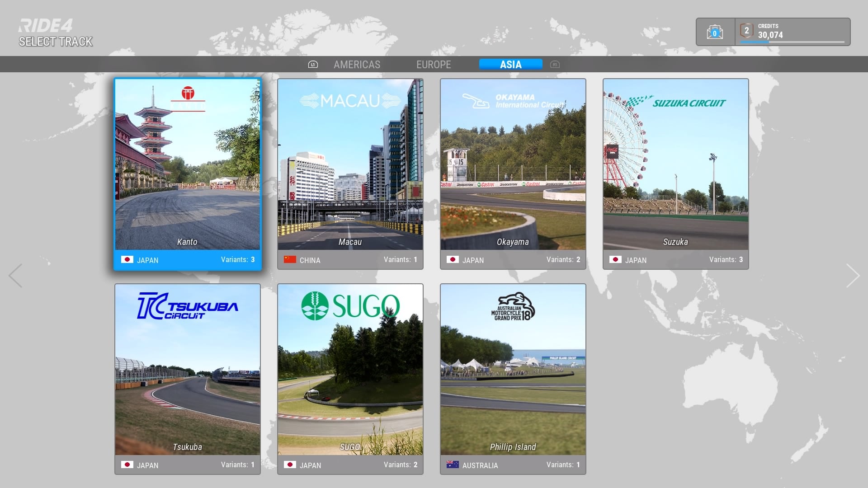Select the Macau track card
The image size is (868, 488).
click(x=350, y=174)
